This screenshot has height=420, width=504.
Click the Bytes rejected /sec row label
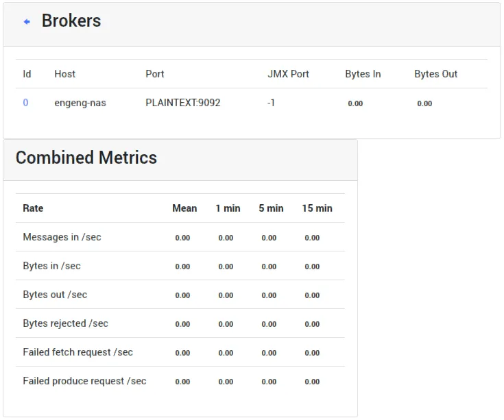pyautogui.click(x=66, y=323)
